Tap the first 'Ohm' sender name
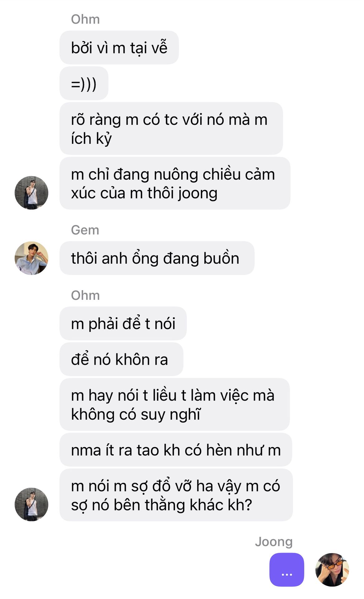364x599 pixels. click(85, 19)
